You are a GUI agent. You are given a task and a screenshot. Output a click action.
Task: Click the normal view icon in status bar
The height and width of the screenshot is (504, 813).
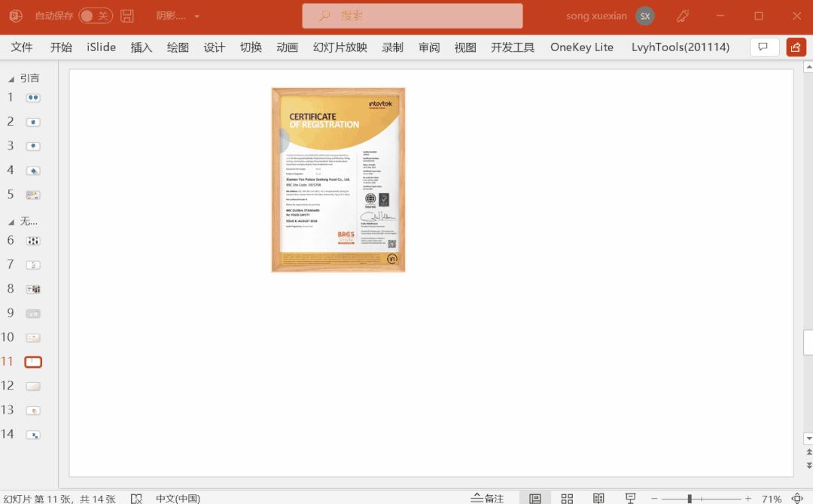[x=537, y=497]
